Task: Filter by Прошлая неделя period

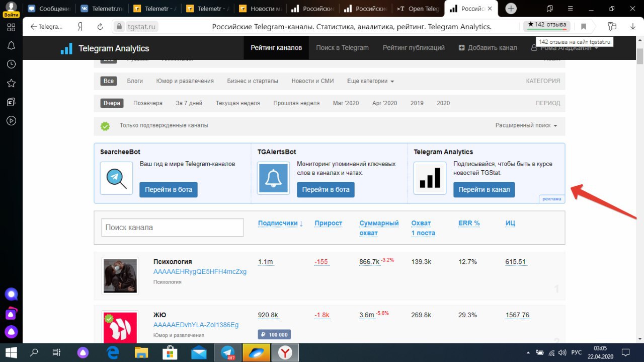Action: pos(296,103)
